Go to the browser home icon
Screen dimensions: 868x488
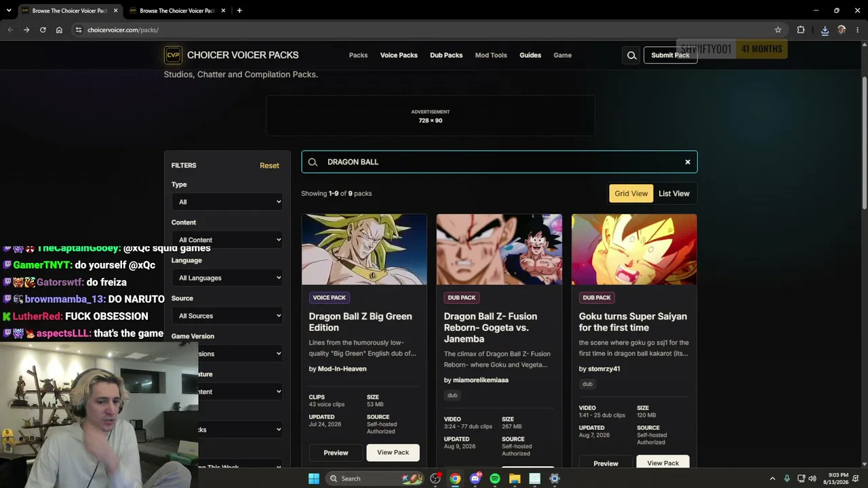pos(59,30)
